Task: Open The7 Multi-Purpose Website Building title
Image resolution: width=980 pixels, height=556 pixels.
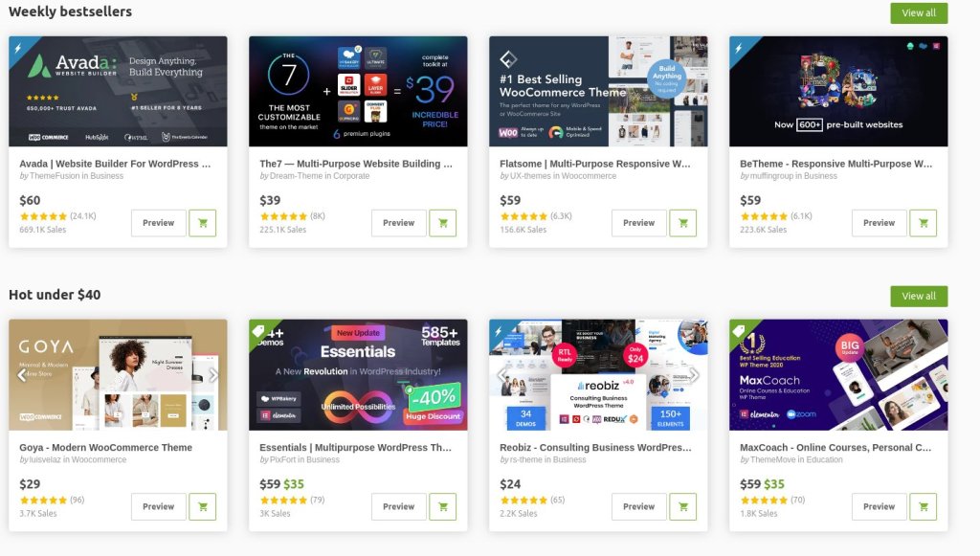Action: pos(356,164)
